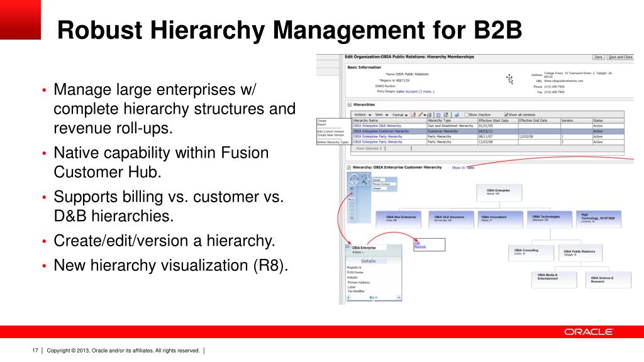Viewport: 644px width, 362px height.
Task: Select the OBIA Innovations node
Action: tap(501, 219)
